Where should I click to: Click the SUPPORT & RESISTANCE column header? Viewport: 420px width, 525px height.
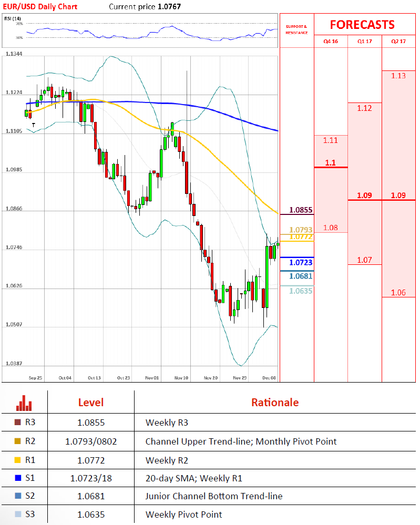tap(296, 29)
